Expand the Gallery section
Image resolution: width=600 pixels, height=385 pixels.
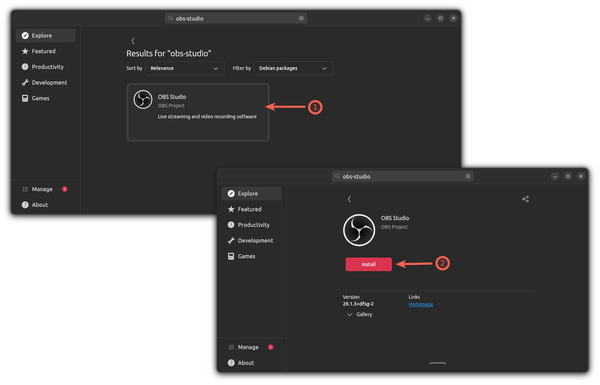pos(359,314)
